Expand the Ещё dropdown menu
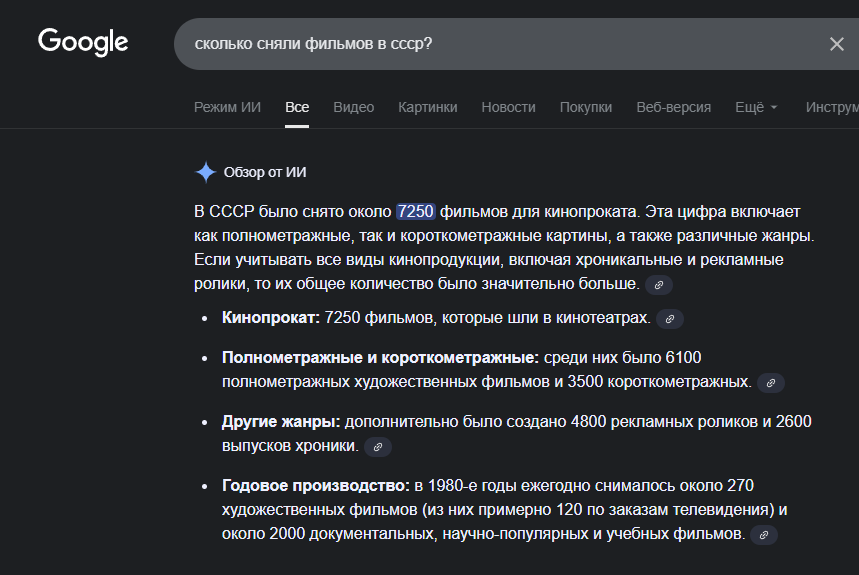The image size is (859, 575). tap(756, 107)
